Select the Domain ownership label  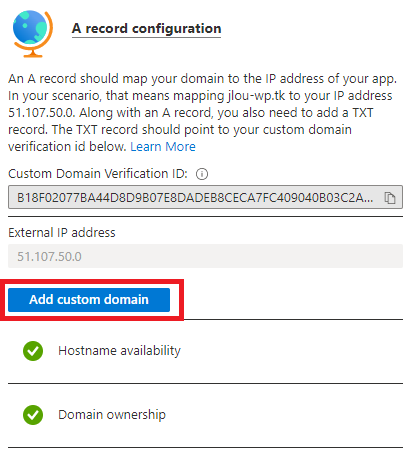112,415
